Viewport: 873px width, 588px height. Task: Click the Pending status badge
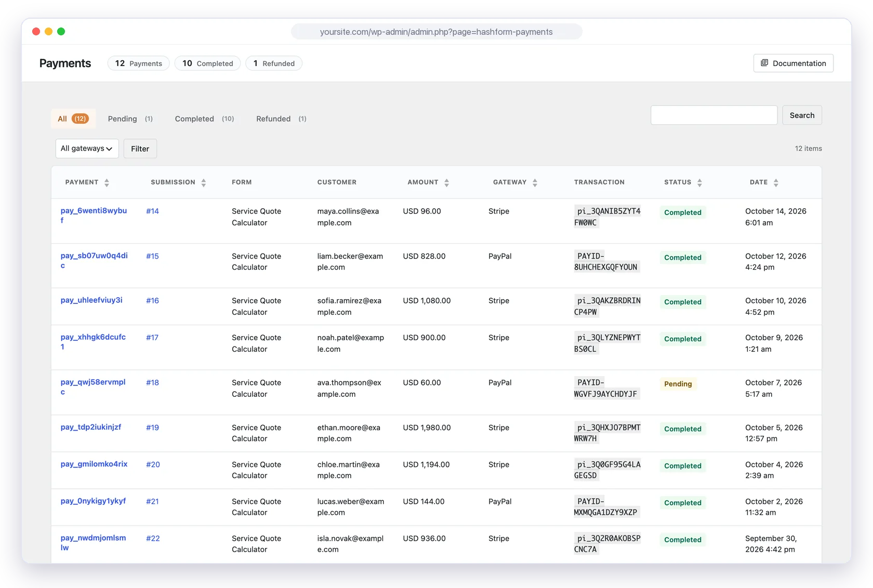(678, 384)
